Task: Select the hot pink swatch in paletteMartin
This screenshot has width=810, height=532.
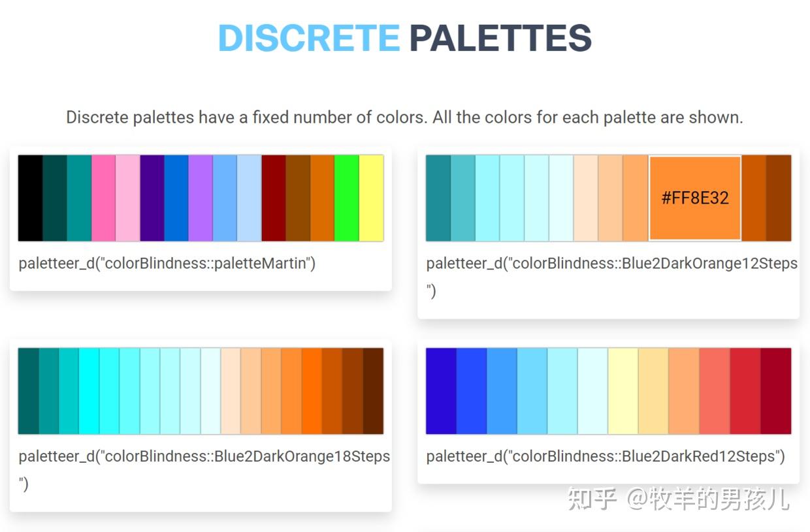Action: point(103,198)
